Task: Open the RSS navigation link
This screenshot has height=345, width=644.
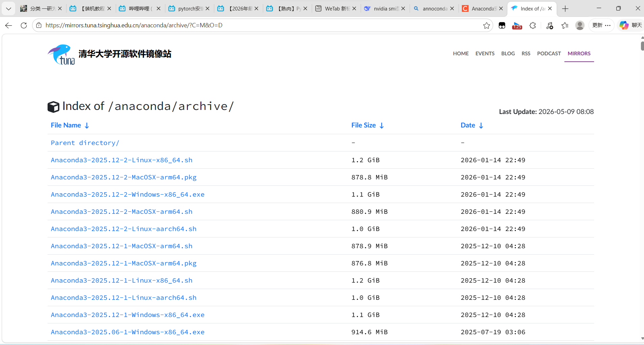Action: point(526,54)
